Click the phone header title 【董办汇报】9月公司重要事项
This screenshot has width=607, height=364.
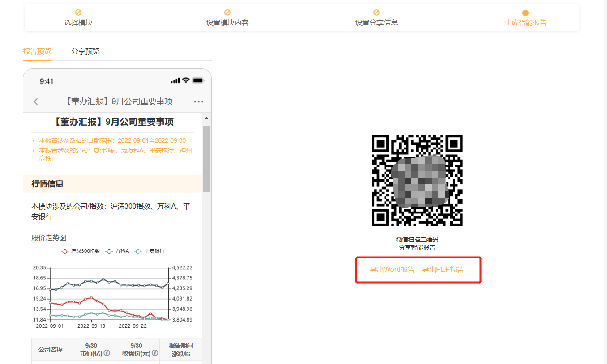(x=119, y=102)
